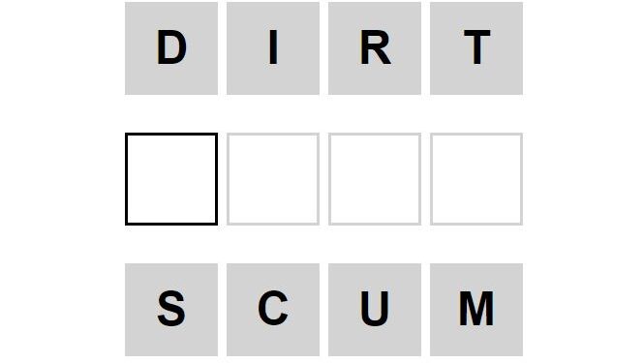
Task: Select the second empty answer box
Action: 273,179
